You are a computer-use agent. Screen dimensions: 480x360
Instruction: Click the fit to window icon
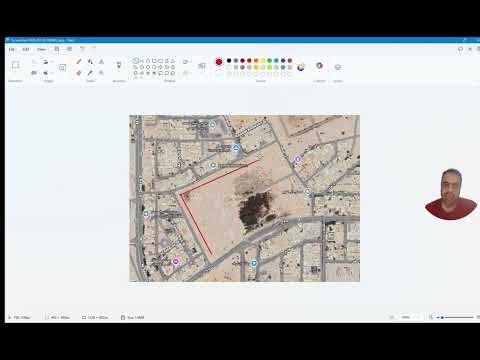392,317
